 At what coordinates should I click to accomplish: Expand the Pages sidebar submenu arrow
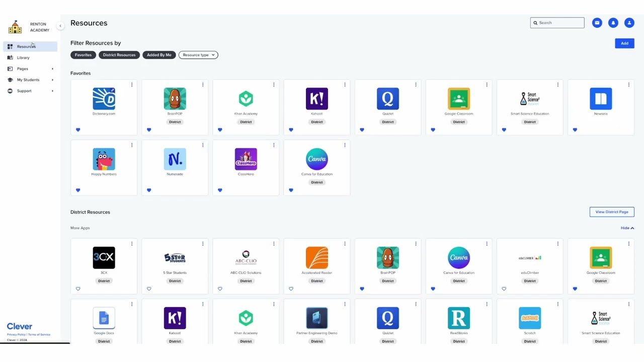[52, 69]
